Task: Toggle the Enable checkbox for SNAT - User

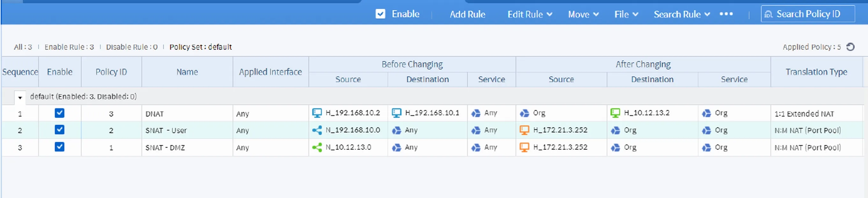Action: 59,130
